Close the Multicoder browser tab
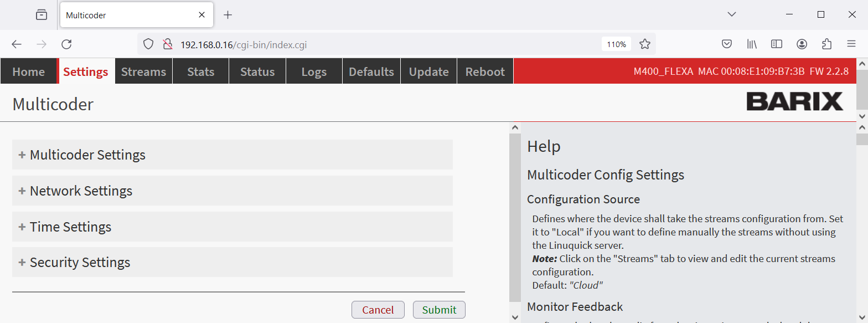 (202, 15)
